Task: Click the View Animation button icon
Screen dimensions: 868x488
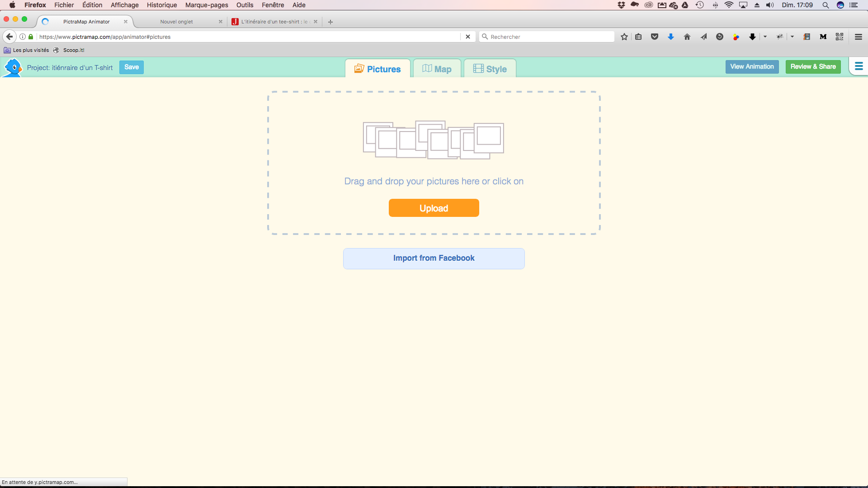Action: (752, 66)
